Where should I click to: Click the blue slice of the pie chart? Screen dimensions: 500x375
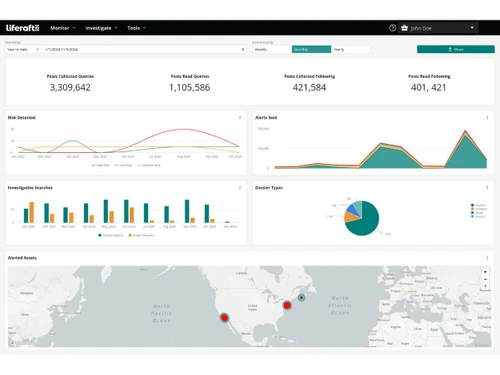click(353, 209)
